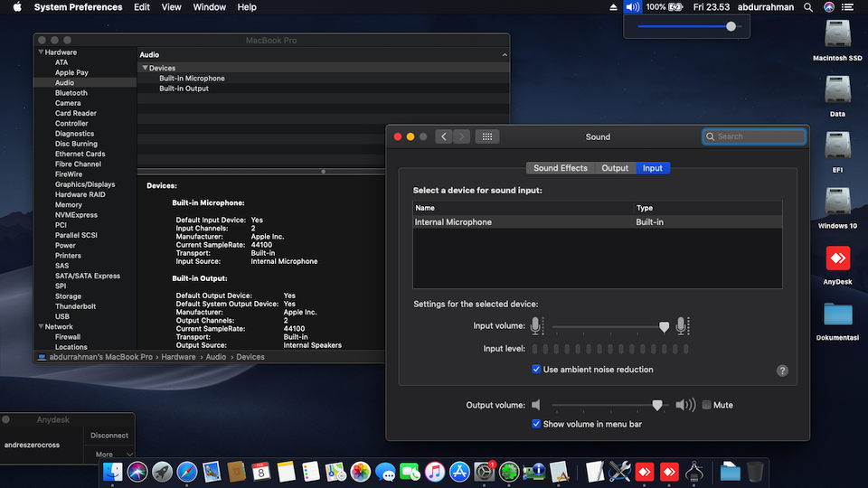Open the help question mark button
The height and width of the screenshot is (488, 868).
(x=782, y=371)
